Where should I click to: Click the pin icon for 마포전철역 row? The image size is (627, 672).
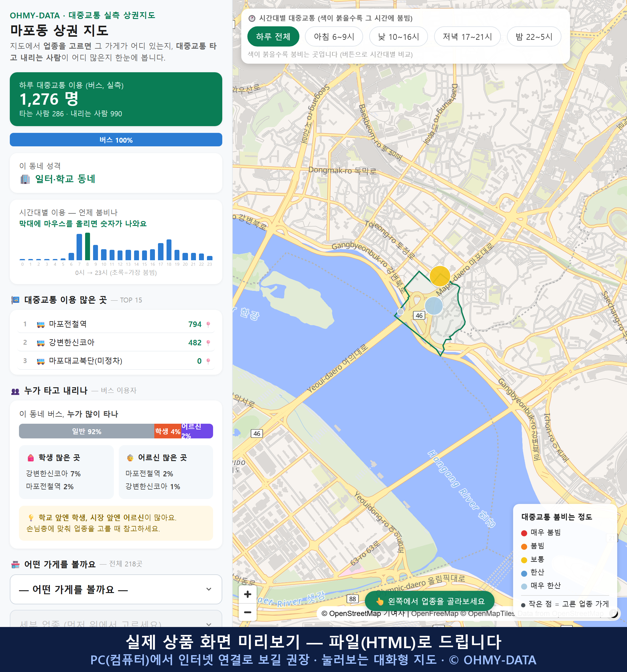point(208,324)
